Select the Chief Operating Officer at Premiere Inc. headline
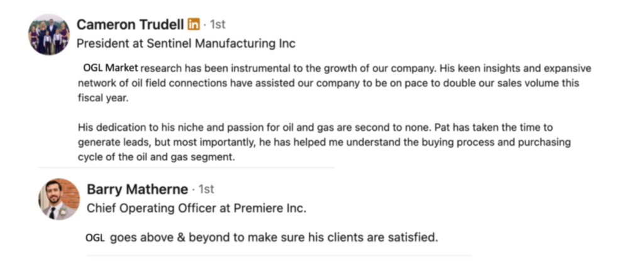644x264 pixels. pyautogui.click(x=197, y=209)
